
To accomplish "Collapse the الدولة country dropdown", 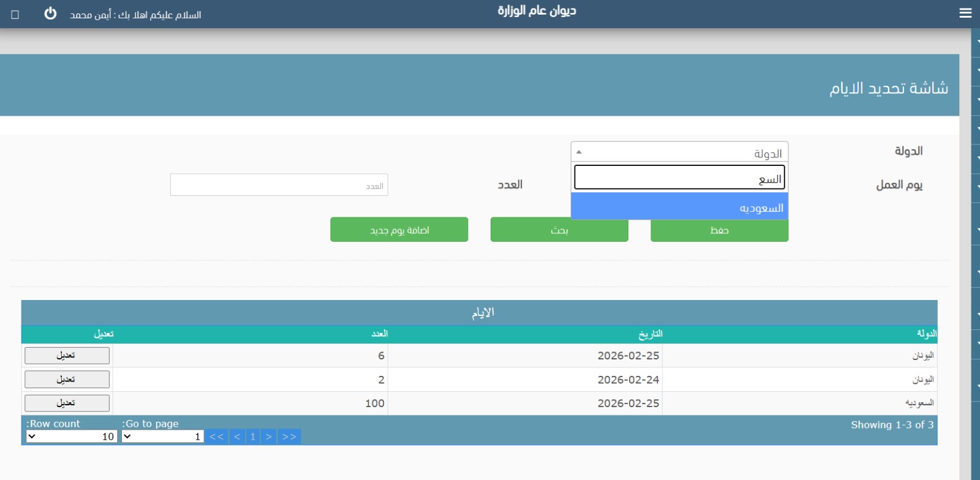I will point(679,152).
